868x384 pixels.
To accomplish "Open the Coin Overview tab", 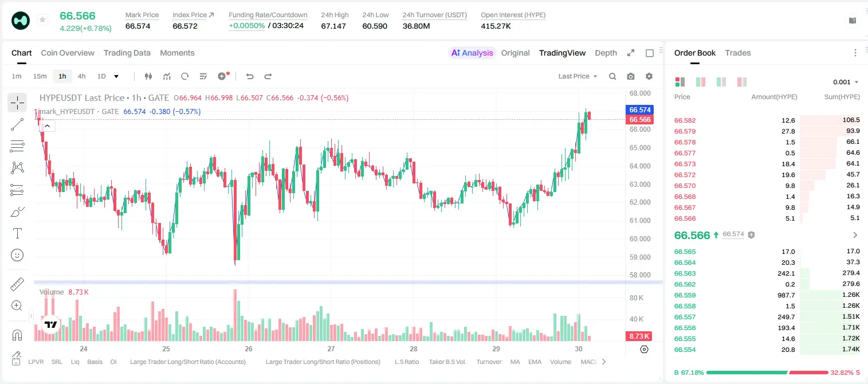I will tap(68, 53).
